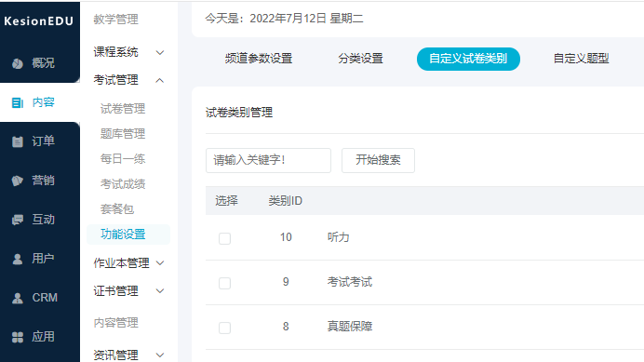Screen dimensions: 644x362
Task: Expand the 课程系统 menu chevron
Action: (x=160, y=53)
